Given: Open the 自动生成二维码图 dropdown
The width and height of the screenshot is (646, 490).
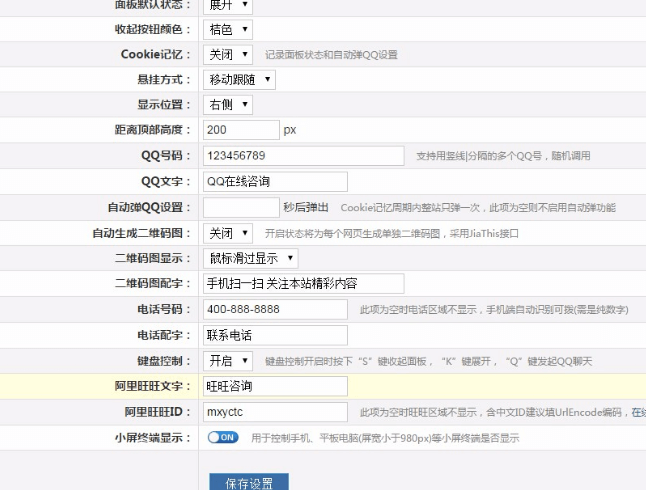Looking at the screenshot, I should coord(227,233).
